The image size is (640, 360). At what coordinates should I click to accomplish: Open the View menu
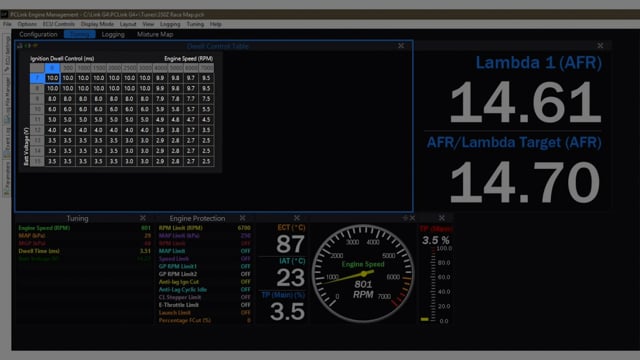coord(148,24)
